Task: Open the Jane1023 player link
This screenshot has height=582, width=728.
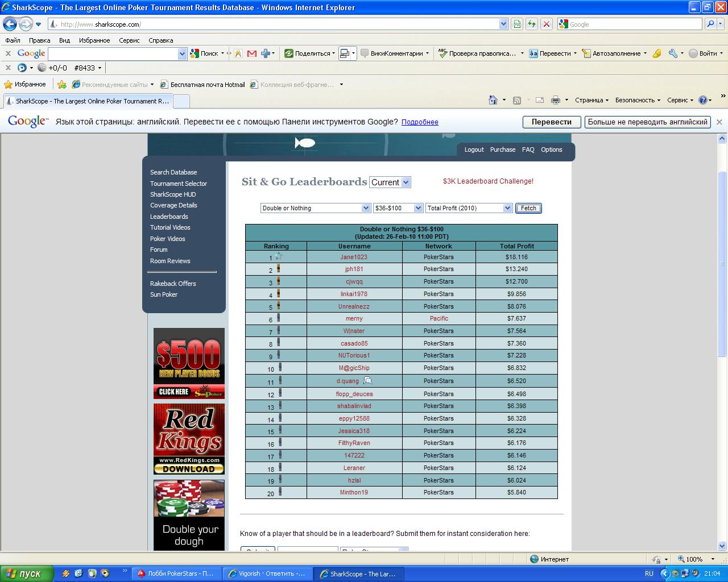Action: tap(354, 257)
